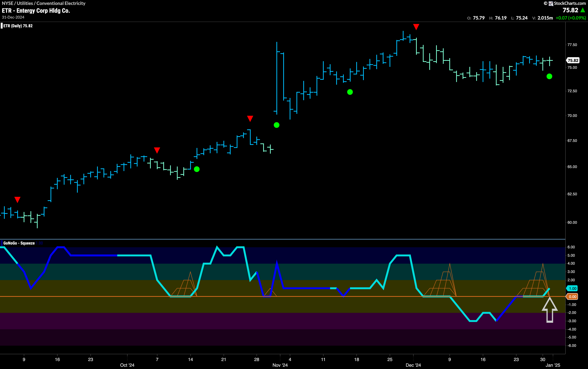Click the Nov '24 axis label
588x369 pixels.
click(280, 365)
